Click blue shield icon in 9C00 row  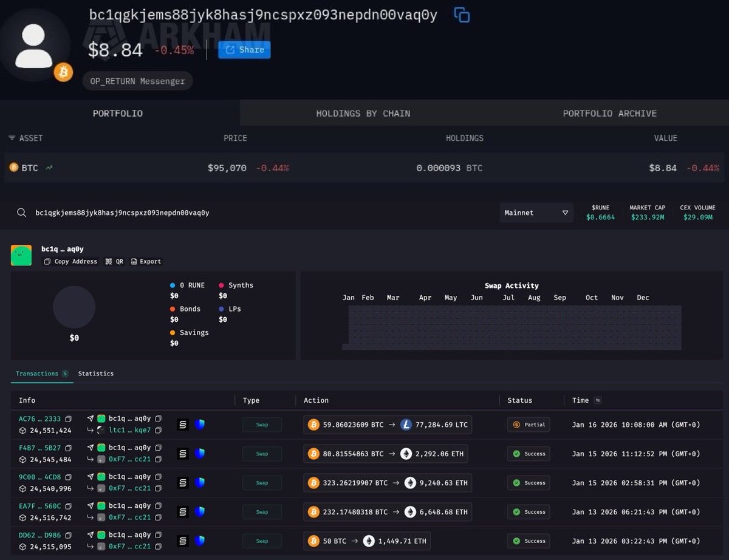point(199,483)
